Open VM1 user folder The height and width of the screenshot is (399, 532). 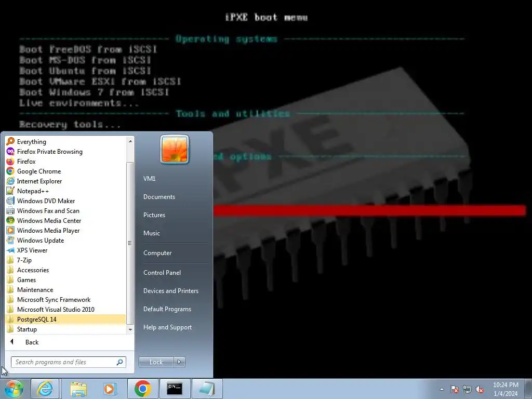pos(149,179)
